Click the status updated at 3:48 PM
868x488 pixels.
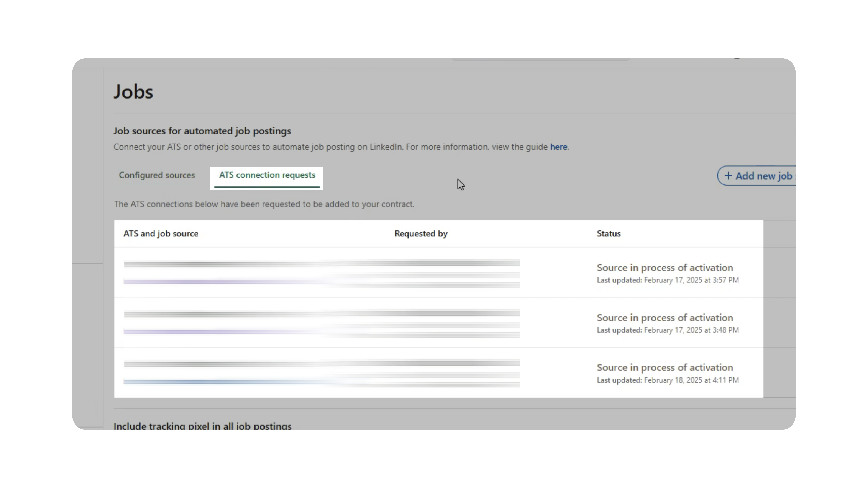click(665, 318)
